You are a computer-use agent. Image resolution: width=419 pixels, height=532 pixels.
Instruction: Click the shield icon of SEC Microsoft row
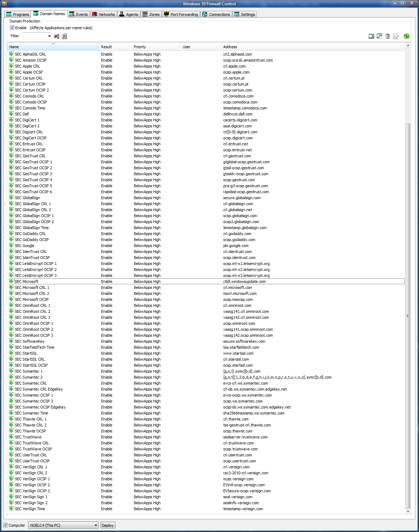point(11,281)
